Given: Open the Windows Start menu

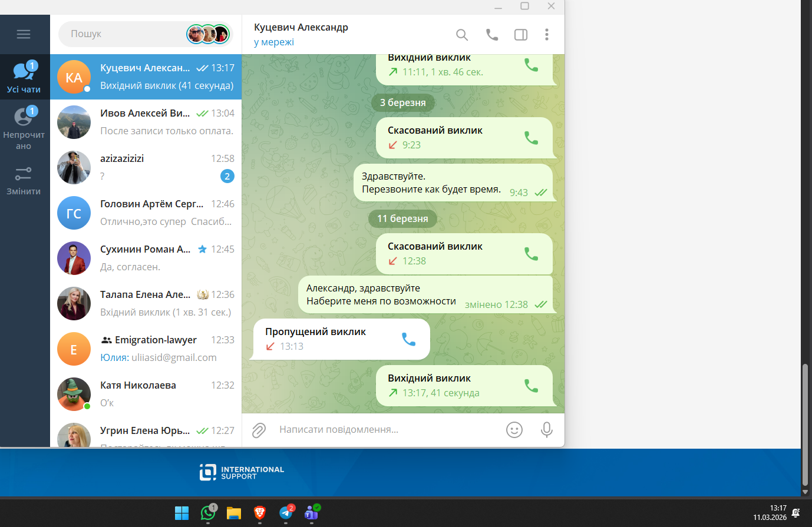Looking at the screenshot, I should coord(181,513).
